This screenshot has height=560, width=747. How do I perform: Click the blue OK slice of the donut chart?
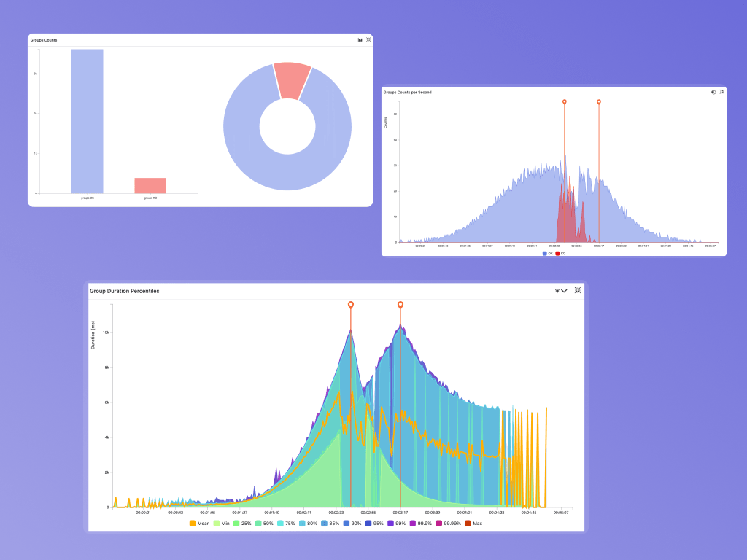pos(287,174)
